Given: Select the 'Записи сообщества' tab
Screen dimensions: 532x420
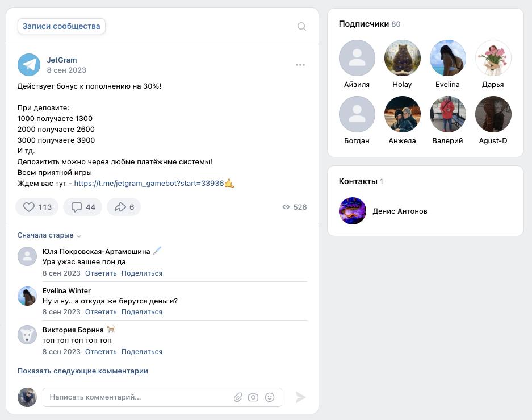Looking at the screenshot, I should (x=61, y=26).
